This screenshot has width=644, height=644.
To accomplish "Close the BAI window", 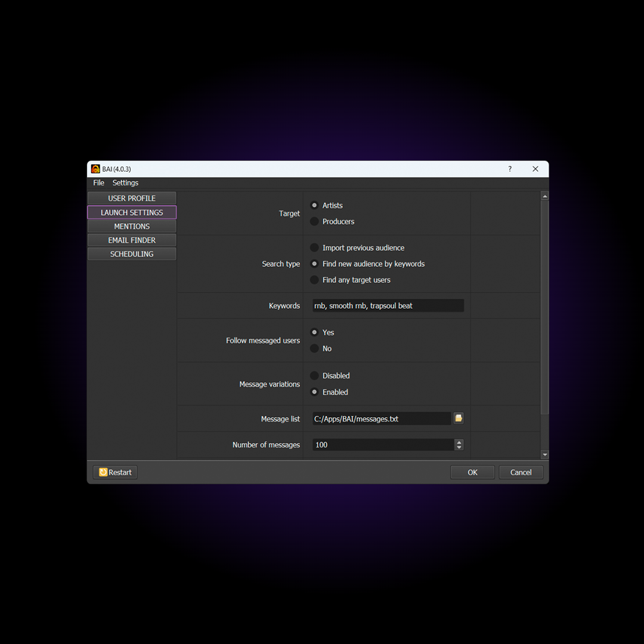I will [x=535, y=169].
